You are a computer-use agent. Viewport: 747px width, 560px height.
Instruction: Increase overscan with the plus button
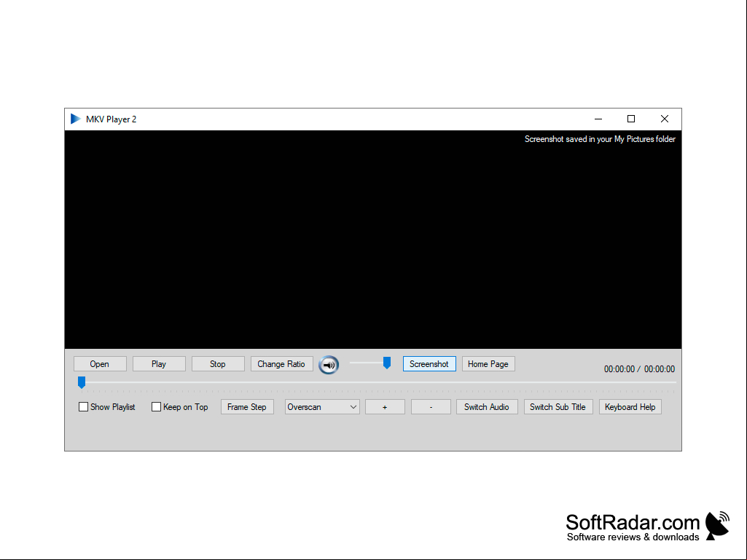coord(385,406)
